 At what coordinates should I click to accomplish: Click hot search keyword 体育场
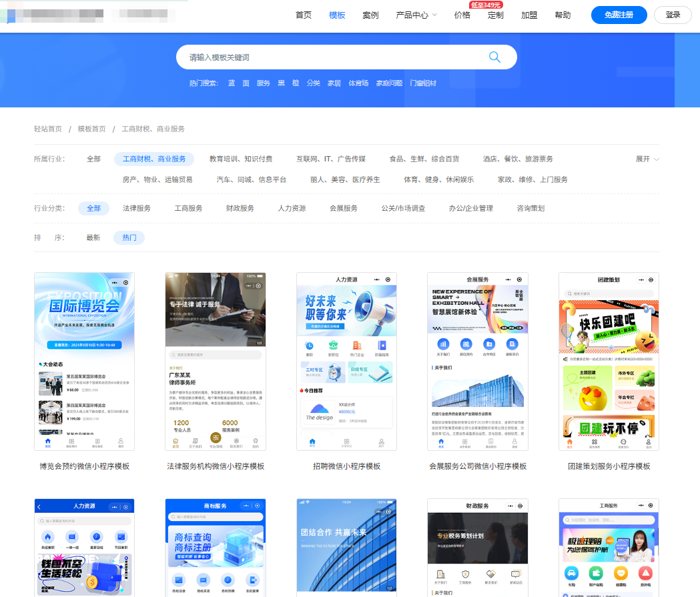click(358, 83)
